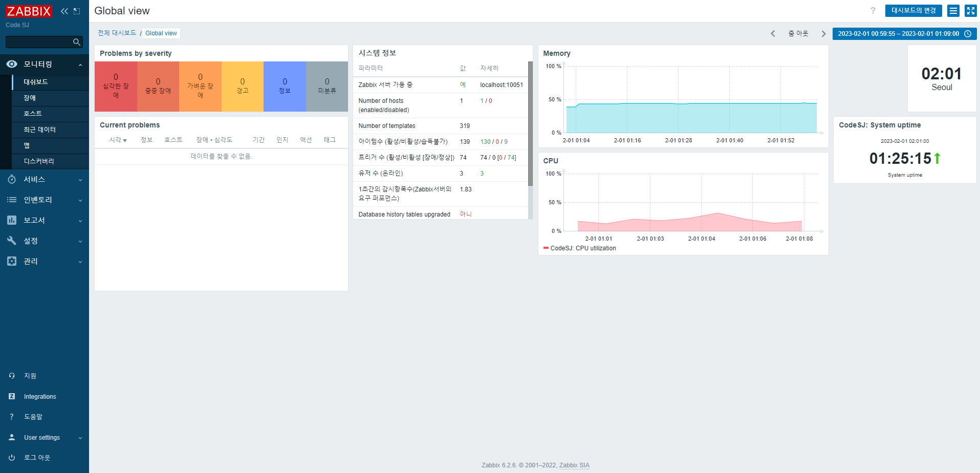Click the sidebar hide/kiosk icon
The width and height of the screenshot is (980, 473).
(x=77, y=11)
